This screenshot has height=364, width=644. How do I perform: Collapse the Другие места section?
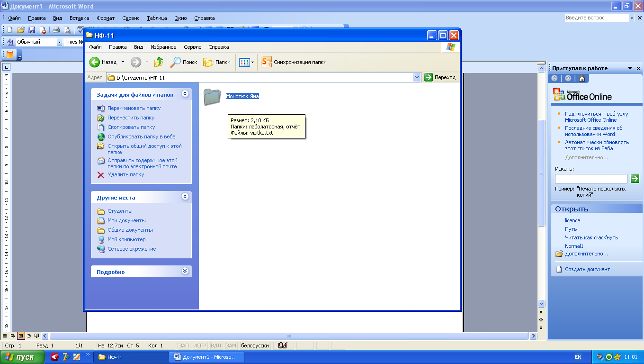(x=185, y=197)
